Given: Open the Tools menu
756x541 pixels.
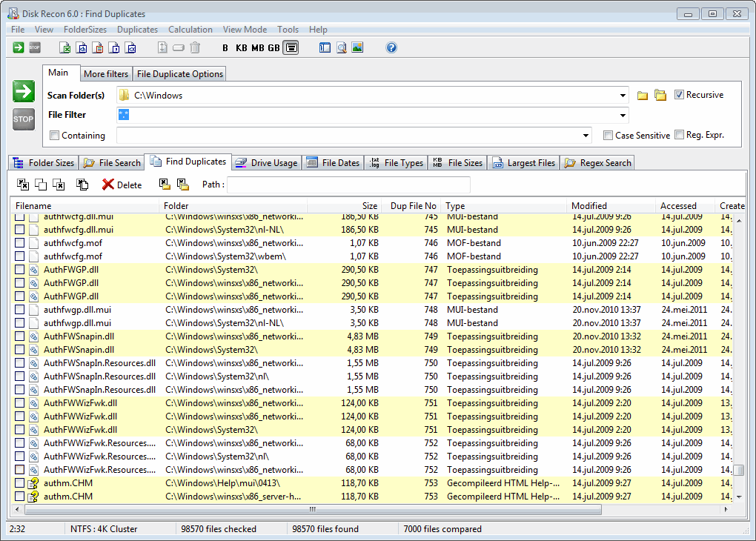Looking at the screenshot, I should coord(288,30).
